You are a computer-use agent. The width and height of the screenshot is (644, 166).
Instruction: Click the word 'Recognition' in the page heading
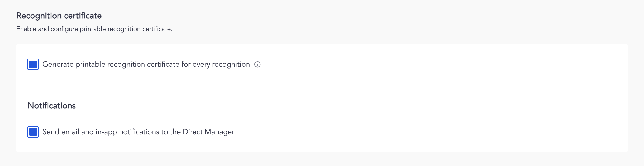pyautogui.click(x=39, y=16)
